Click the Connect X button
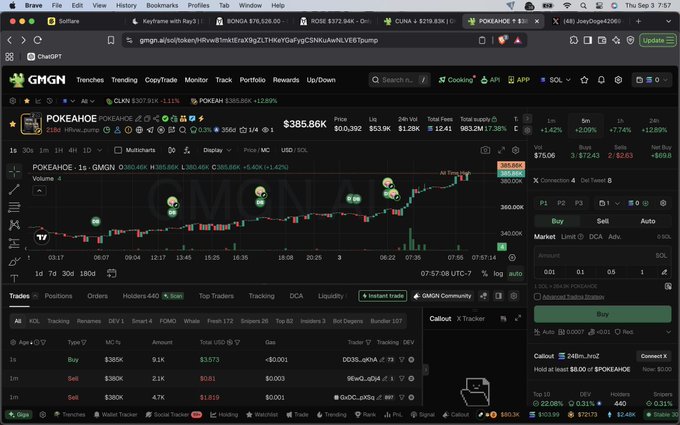The image size is (680, 425). click(x=654, y=356)
